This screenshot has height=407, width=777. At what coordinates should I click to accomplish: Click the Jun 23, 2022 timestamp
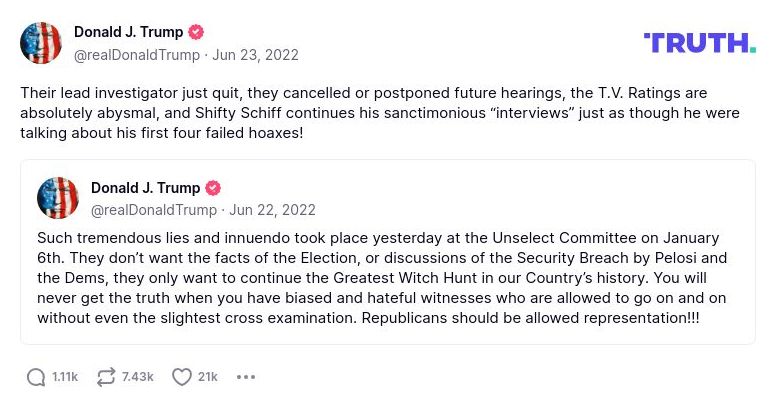(x=255, y=55)
